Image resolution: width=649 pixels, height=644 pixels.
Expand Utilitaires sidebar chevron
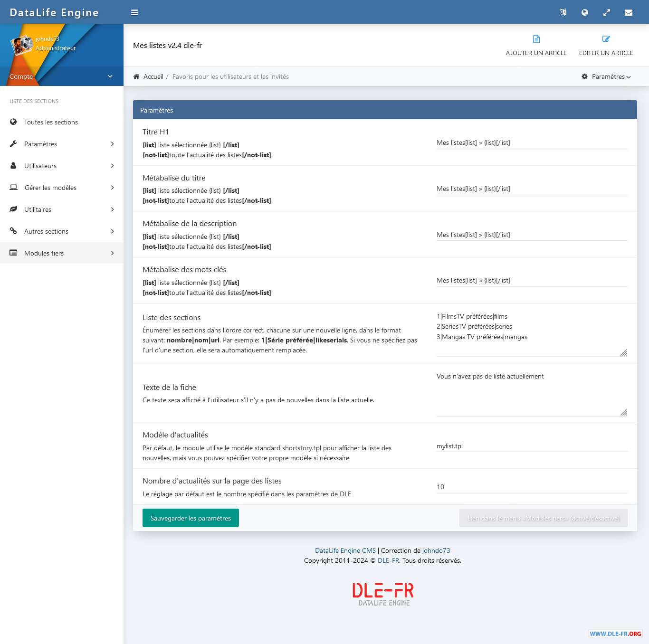tap(113, 209)
